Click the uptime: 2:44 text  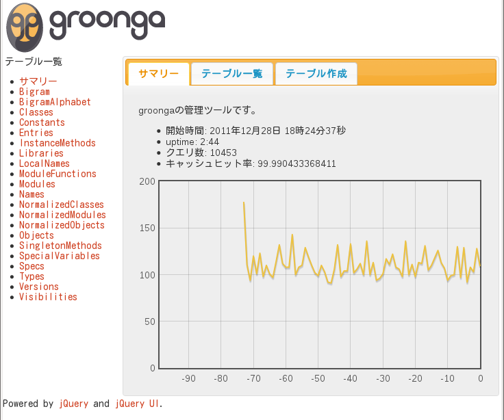(192, 142)
